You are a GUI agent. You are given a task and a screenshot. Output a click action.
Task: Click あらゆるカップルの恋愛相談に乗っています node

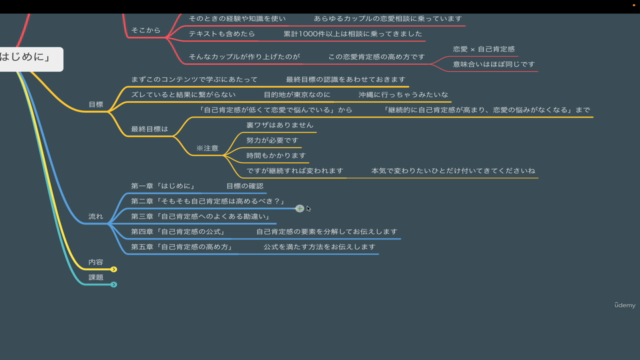(x=388, y=19)
